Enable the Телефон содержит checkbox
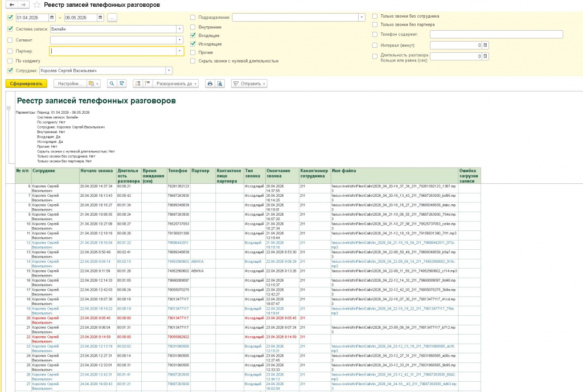 coord(375,34)
